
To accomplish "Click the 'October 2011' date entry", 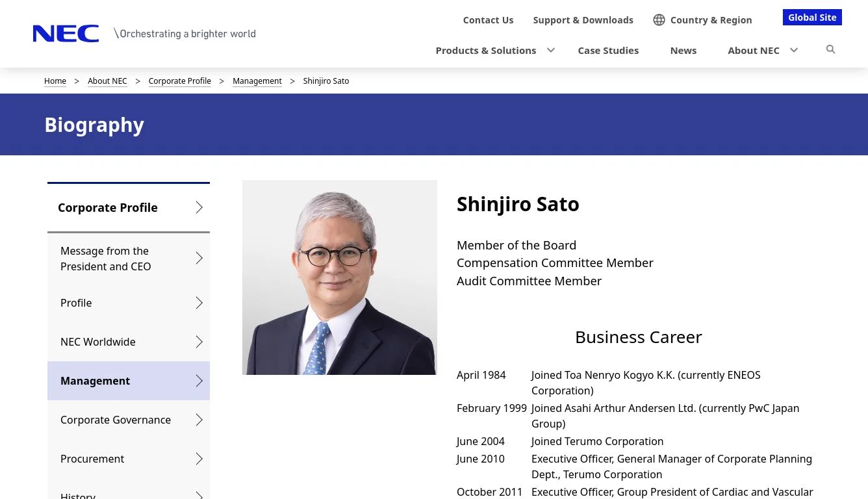I will coord(490,492).
